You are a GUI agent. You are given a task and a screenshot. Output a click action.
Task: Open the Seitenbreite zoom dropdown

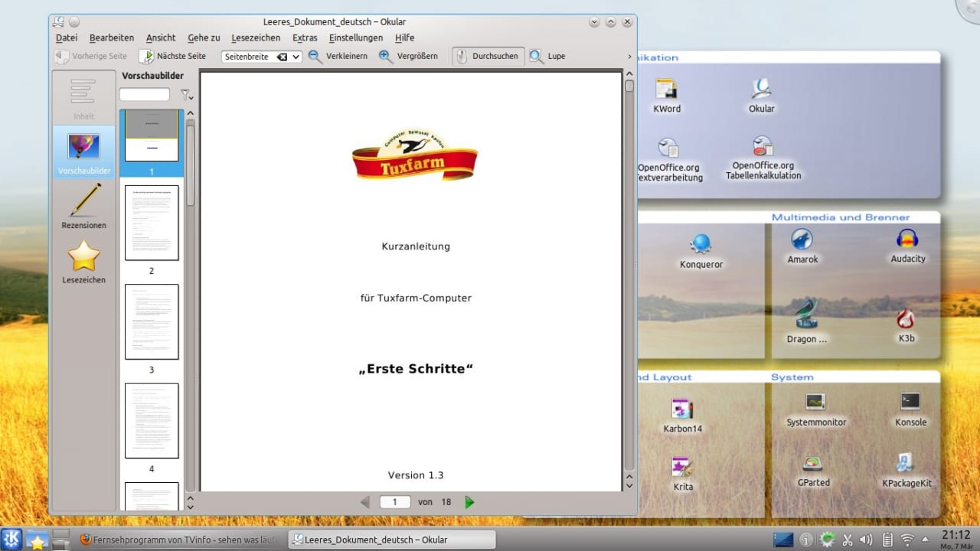[x=296, y=57]
